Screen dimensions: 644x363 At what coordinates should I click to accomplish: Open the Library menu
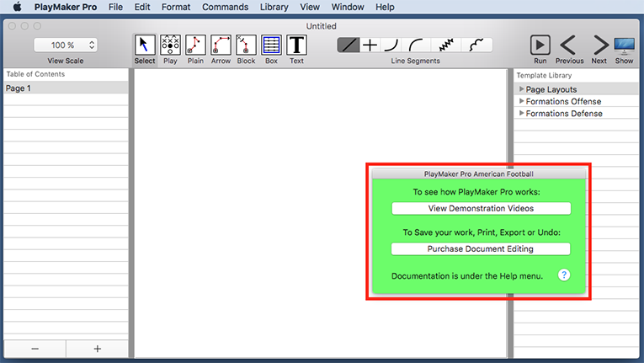coord(274,7)
